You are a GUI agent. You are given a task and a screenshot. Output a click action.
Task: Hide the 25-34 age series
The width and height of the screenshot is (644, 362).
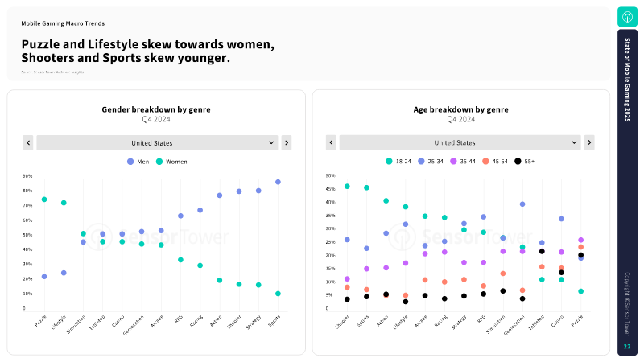pos(431,162)
